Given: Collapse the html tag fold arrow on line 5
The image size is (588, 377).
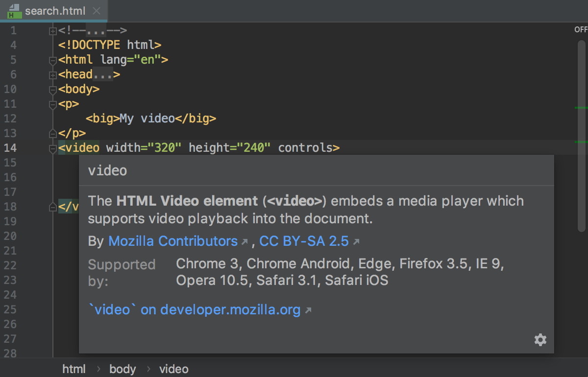Looking at the screenshot, I should [52, 61].
